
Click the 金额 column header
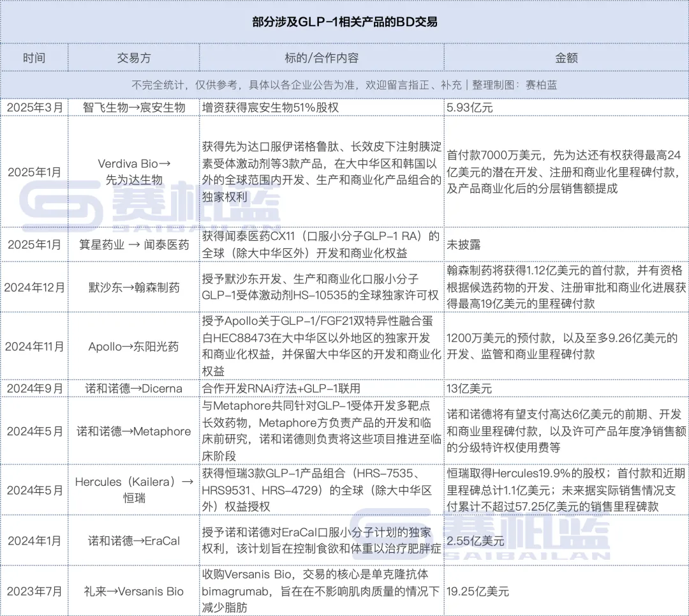point(566,57)
